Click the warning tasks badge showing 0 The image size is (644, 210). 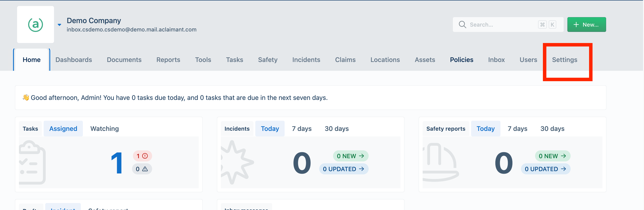point(142,169)
